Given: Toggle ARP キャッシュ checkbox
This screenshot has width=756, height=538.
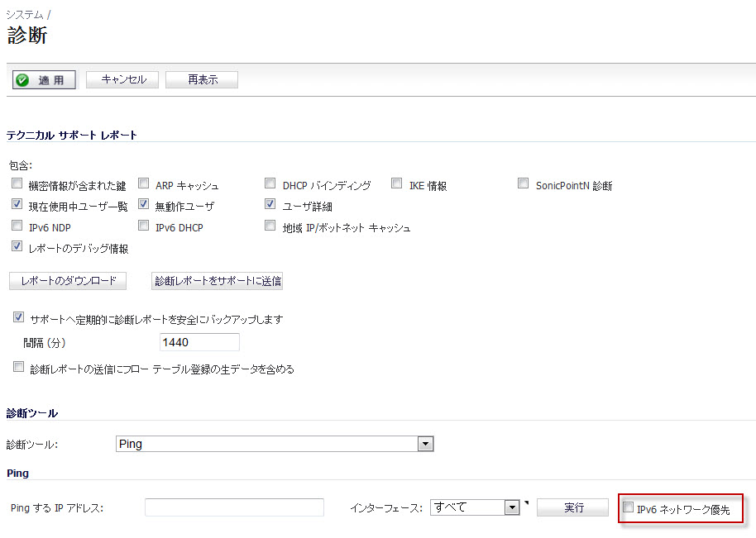Looking at the screenshot, I should [143, 183].
